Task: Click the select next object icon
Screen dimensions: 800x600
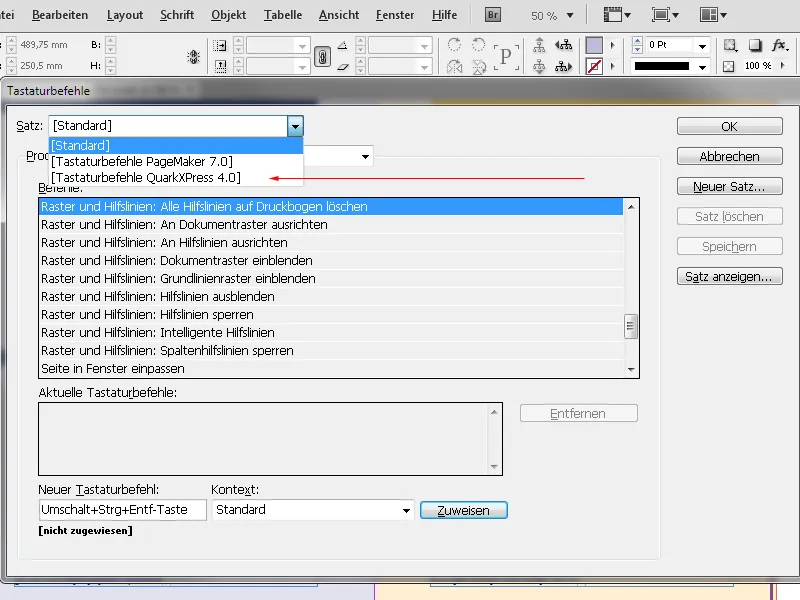Action: (x=563, y=66)
